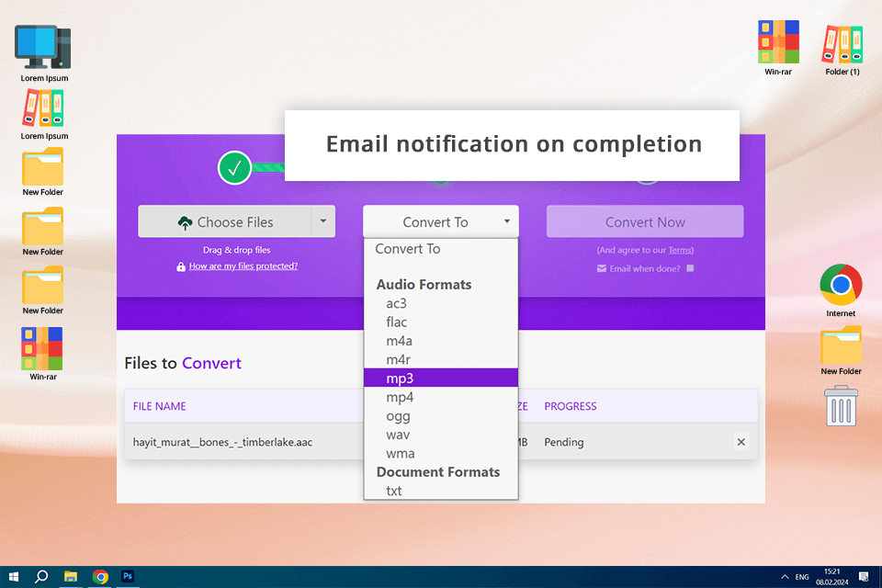The width and height of the screenshot is (882, 588).
Task: Click the lock icon beside file protection link
Action: pos(181,266)
